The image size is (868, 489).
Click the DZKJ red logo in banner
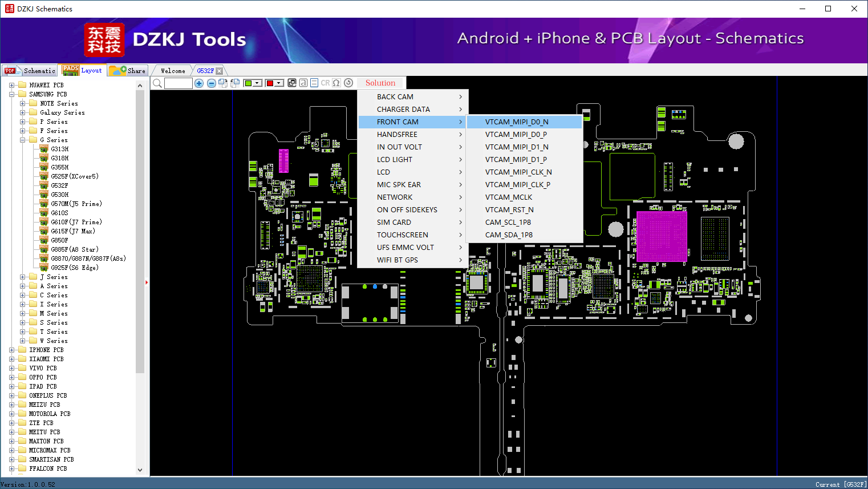point(104,40)
